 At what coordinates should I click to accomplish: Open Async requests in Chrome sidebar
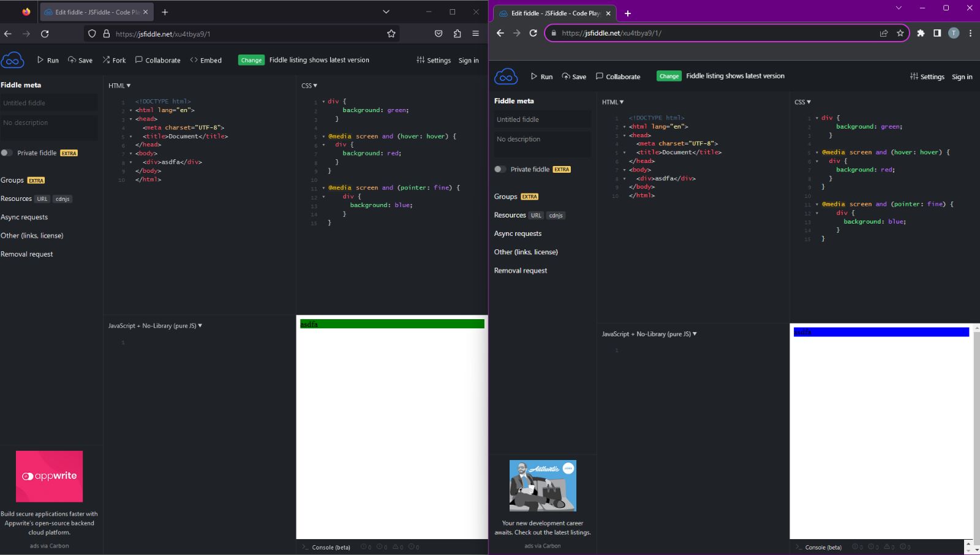pos(518,233)
